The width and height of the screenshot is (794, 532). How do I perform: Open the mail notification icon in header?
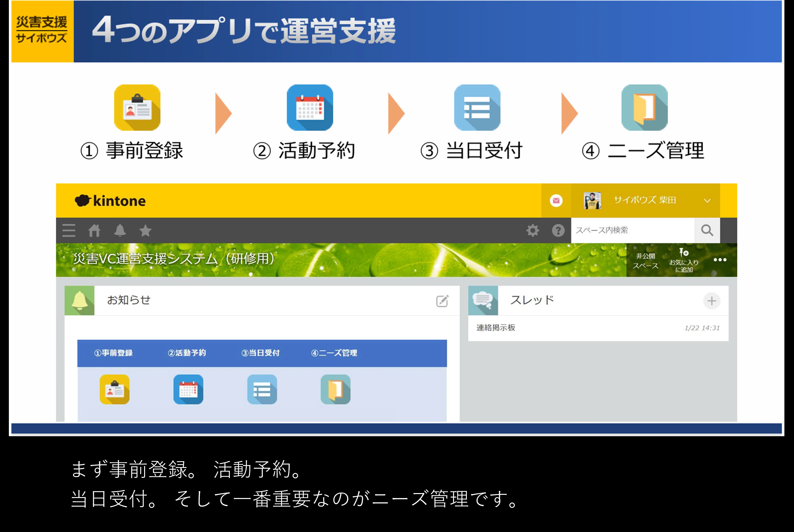click(556, 200)
